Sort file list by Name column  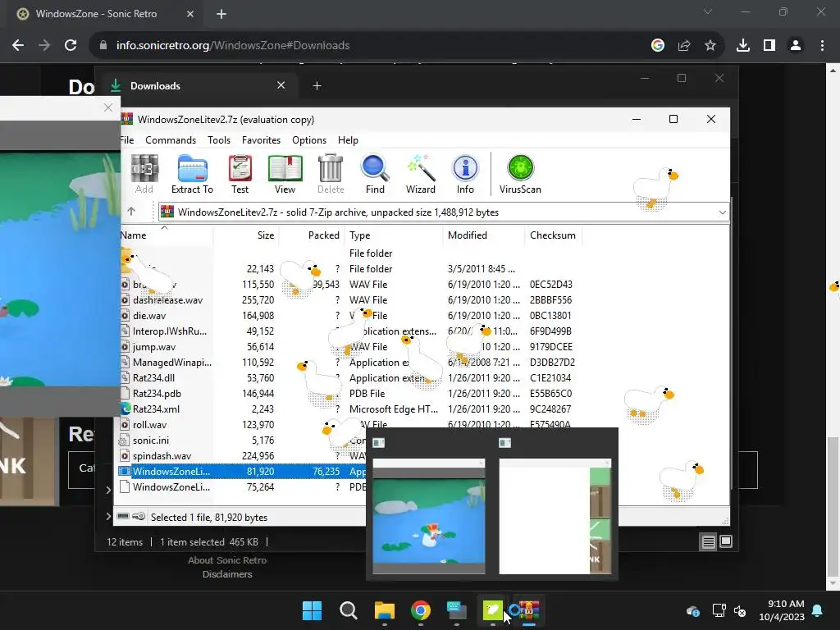coord(167,235)
